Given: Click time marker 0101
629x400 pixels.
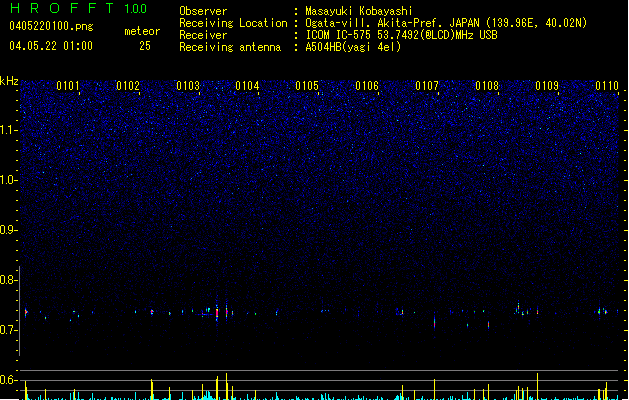Looking at the screenshot, I should click(68, 85).
